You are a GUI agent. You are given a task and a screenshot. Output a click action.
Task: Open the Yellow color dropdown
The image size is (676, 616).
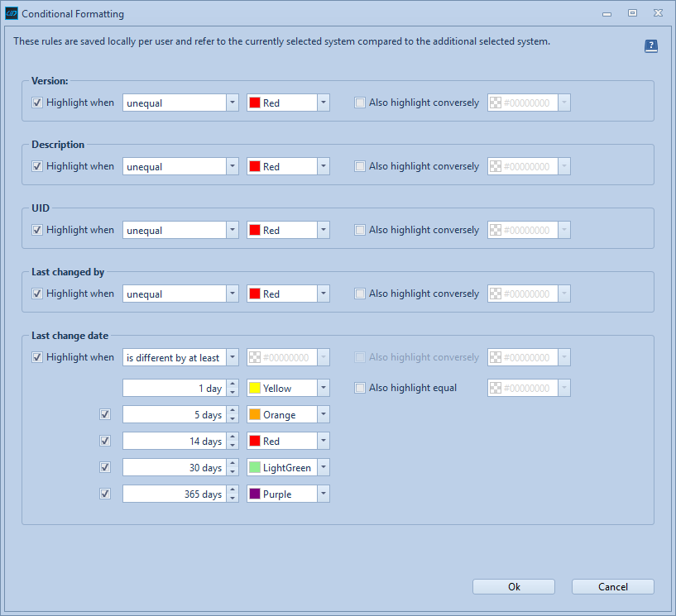point(323,388)
